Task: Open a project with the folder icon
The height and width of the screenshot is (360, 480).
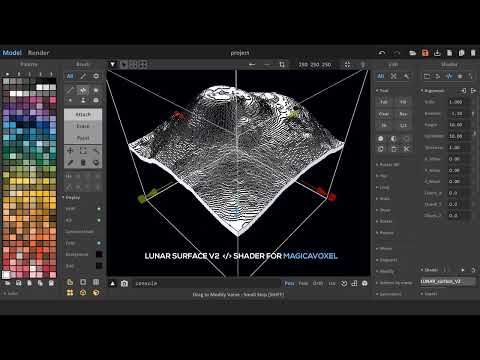Action: [413, 53]
